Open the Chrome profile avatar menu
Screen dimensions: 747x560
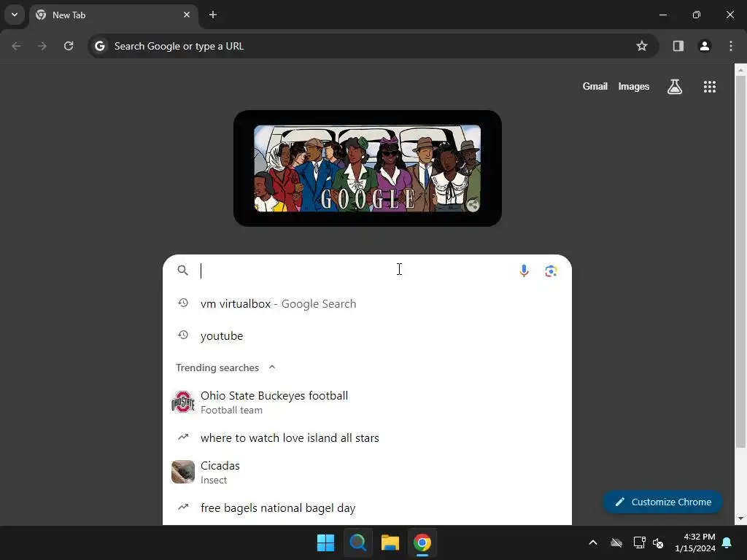point(705,46)
